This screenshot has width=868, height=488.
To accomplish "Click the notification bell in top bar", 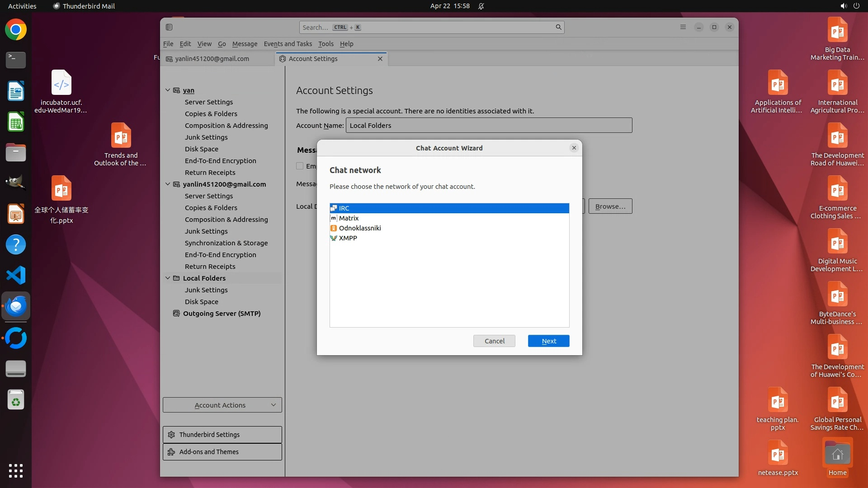I will click(x=481, y=6).
